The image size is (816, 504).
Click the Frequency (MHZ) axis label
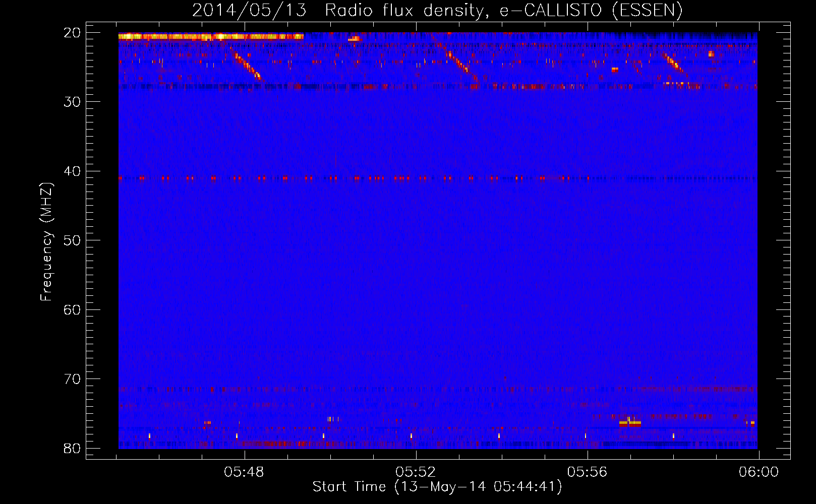pyautogui.click(x=46, y=242)
